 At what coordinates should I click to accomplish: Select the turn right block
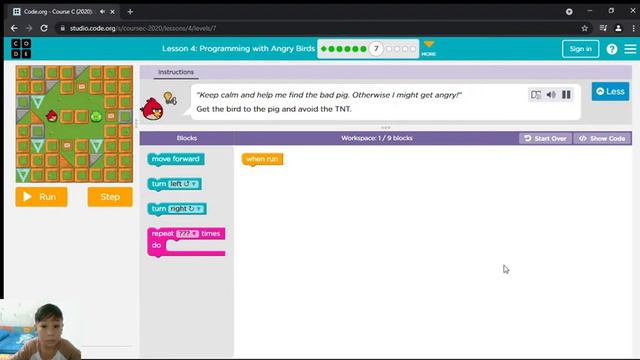159,209
